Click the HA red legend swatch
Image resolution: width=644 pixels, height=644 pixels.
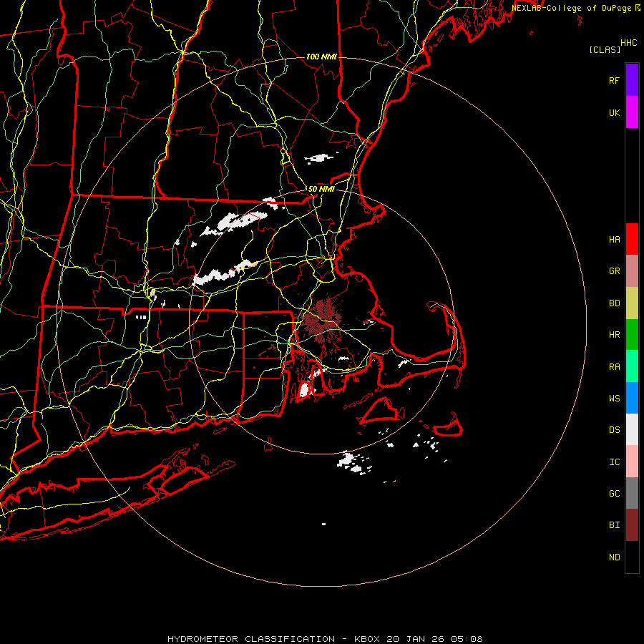(x=632, y=239)
